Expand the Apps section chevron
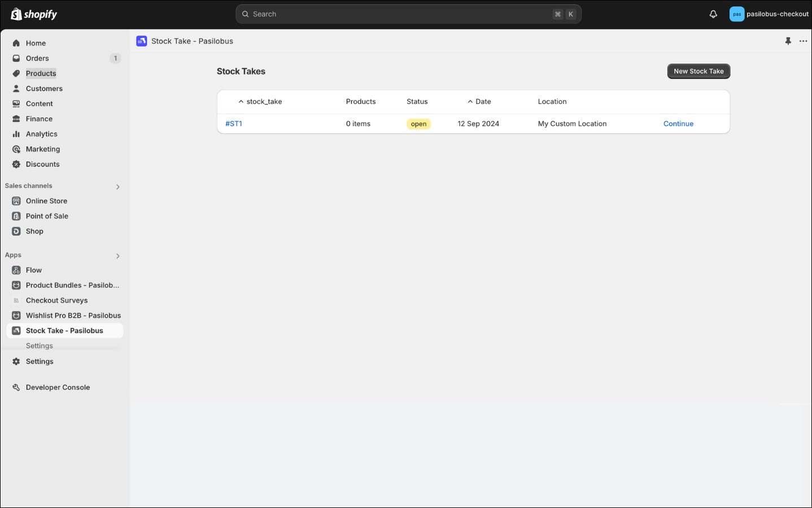The width and height of the screenshot is (812, 508). click(117, 256)
